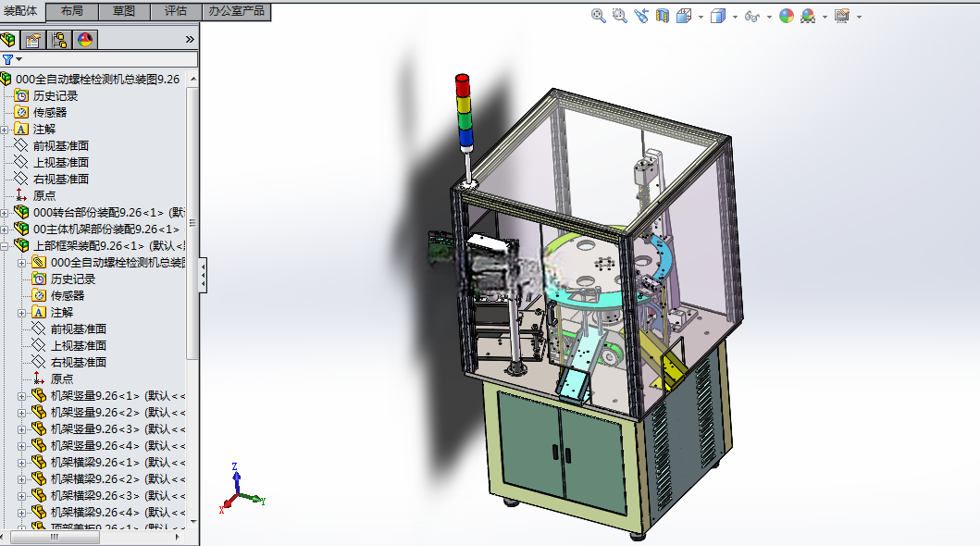The image size is (980, 546).
Task: Activate the Section View icon
Action: click(x=663, y=17)
